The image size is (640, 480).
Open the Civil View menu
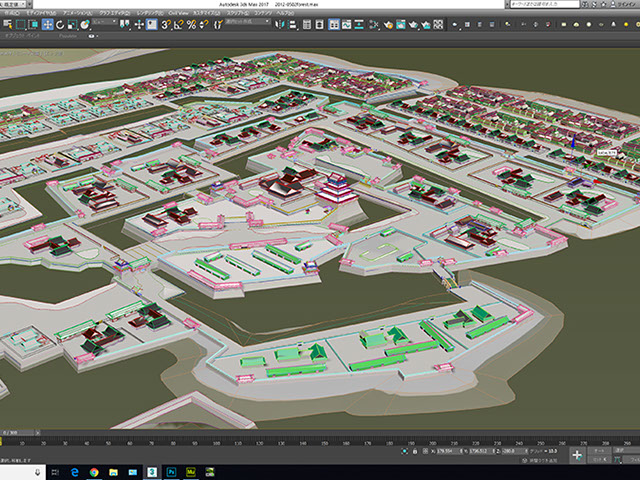pyautogui.click(x=177, y=14)
